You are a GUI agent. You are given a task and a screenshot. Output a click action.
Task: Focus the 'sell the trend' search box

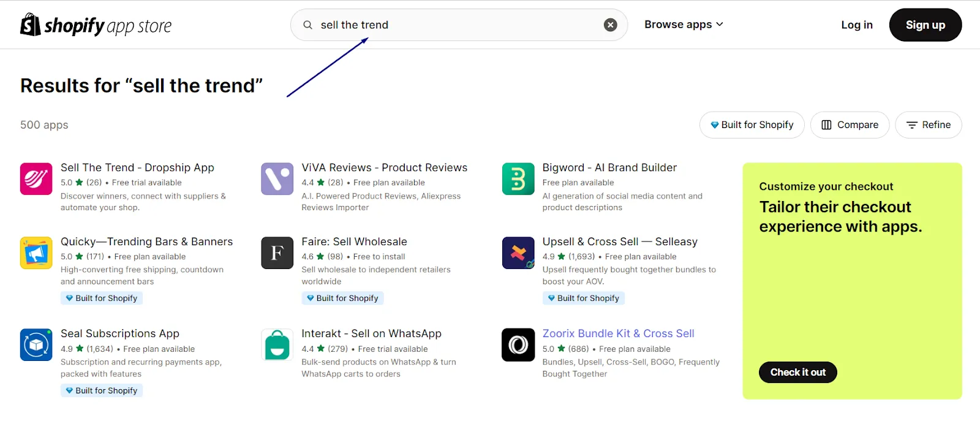tap(459, 25)
